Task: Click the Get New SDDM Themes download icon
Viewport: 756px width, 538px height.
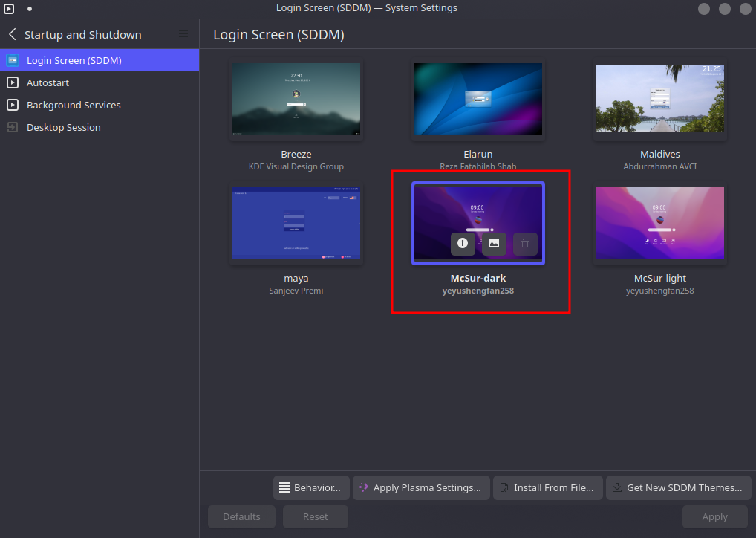Action: tap(617, 487)
